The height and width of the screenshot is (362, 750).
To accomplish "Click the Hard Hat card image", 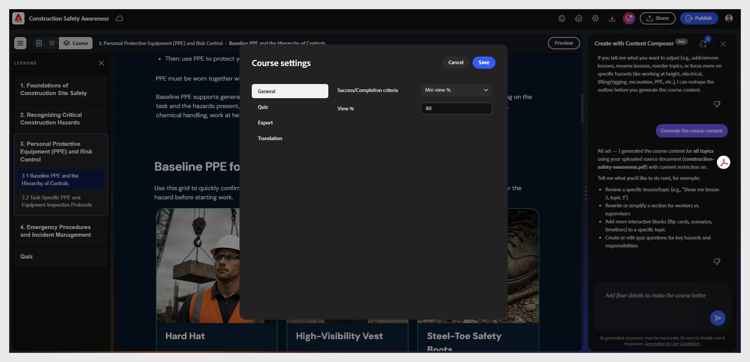I will point(198,265).
